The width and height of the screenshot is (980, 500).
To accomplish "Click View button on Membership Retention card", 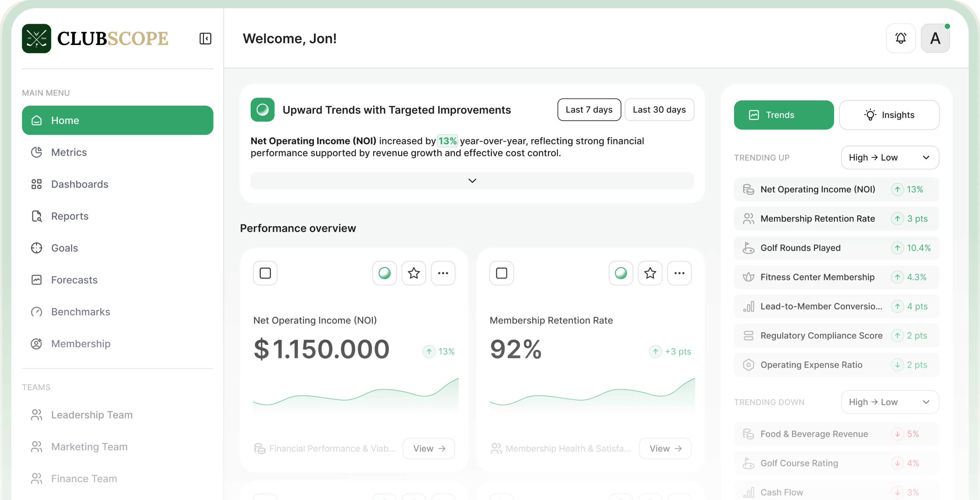I will click(x=665, y=449).
